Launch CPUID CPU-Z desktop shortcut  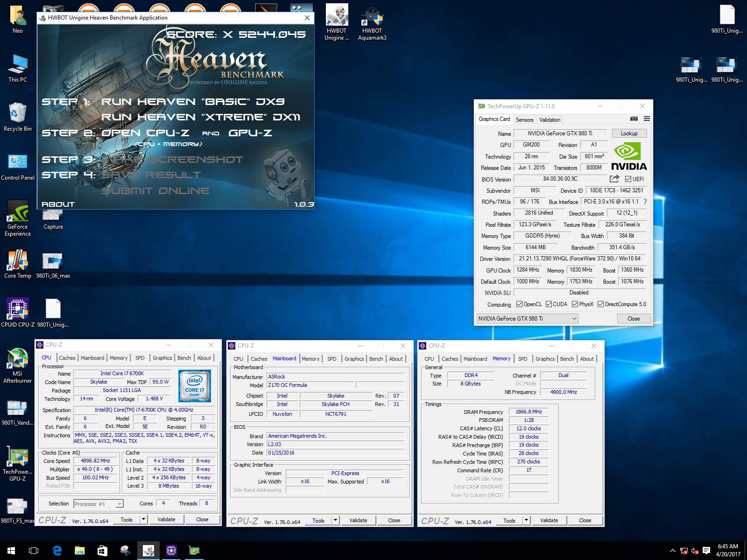pos(17,313)
